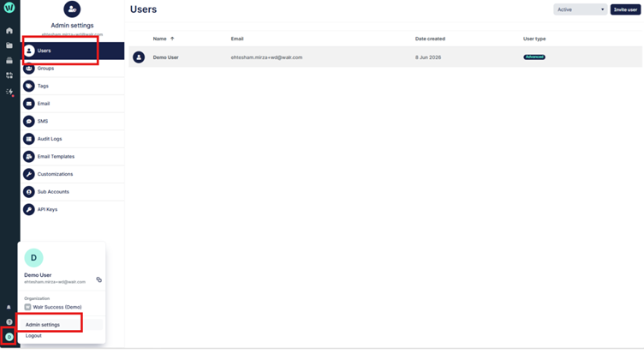Click the Email Templates icon

[x=29, y=157]
